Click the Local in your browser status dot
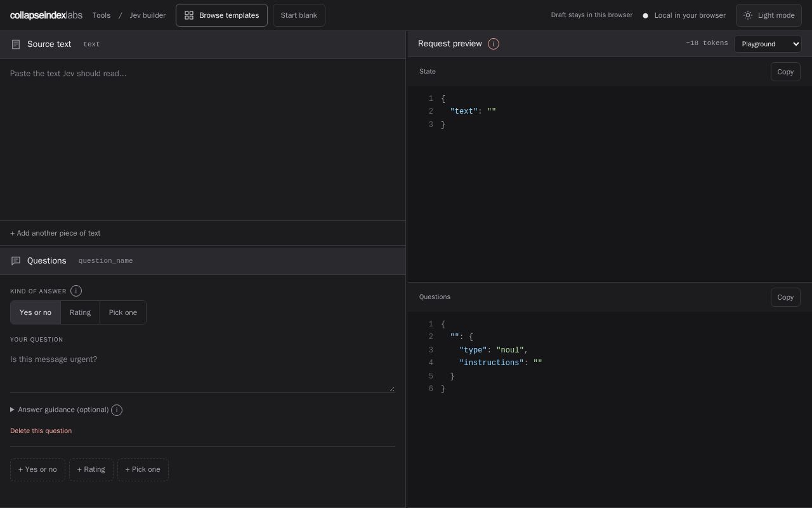812x508 pixels. (x=646, y=16)
